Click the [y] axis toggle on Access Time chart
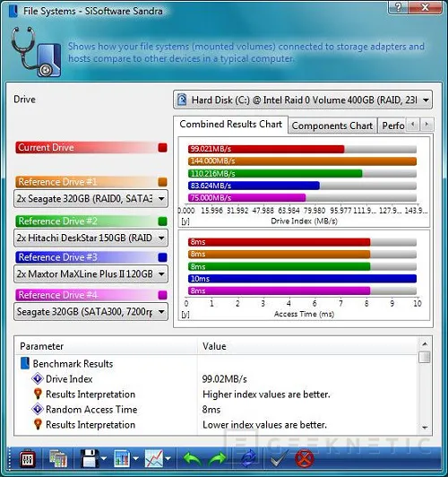448x477 pixels. pos(185,314)
